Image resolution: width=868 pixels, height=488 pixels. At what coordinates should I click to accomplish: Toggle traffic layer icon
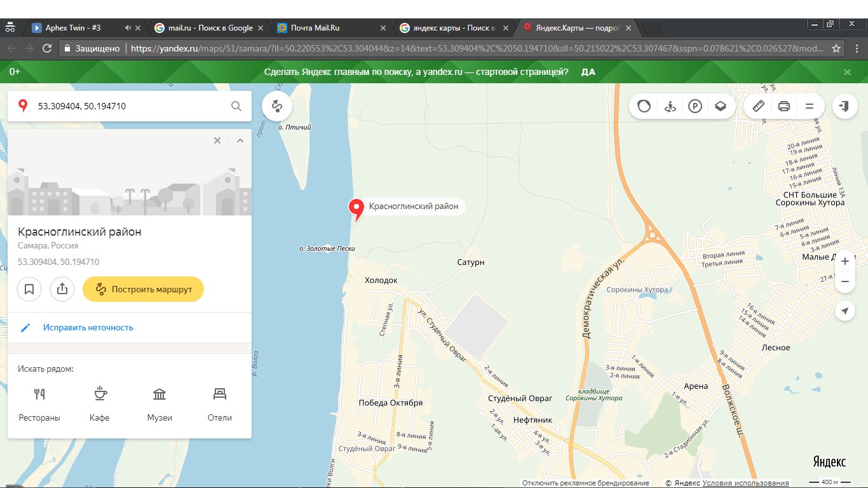[x=644, y=106]
